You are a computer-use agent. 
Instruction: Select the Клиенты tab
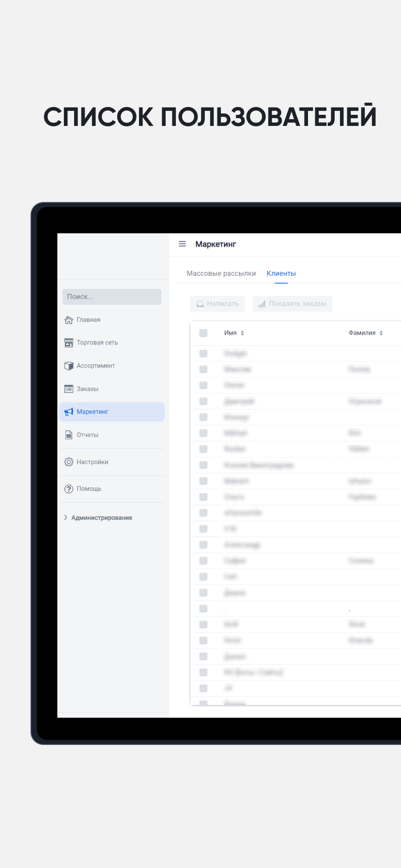pos(281,274)
